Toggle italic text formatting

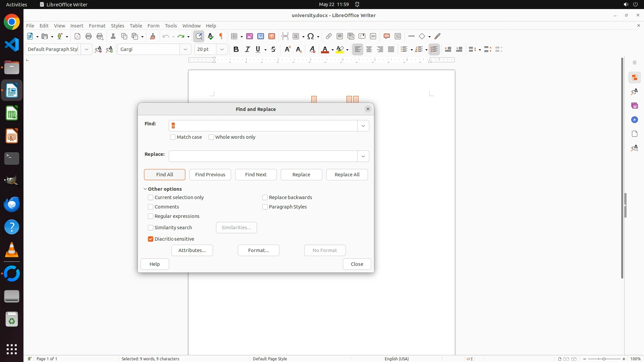pyautogui.click(x=248, y=49)
